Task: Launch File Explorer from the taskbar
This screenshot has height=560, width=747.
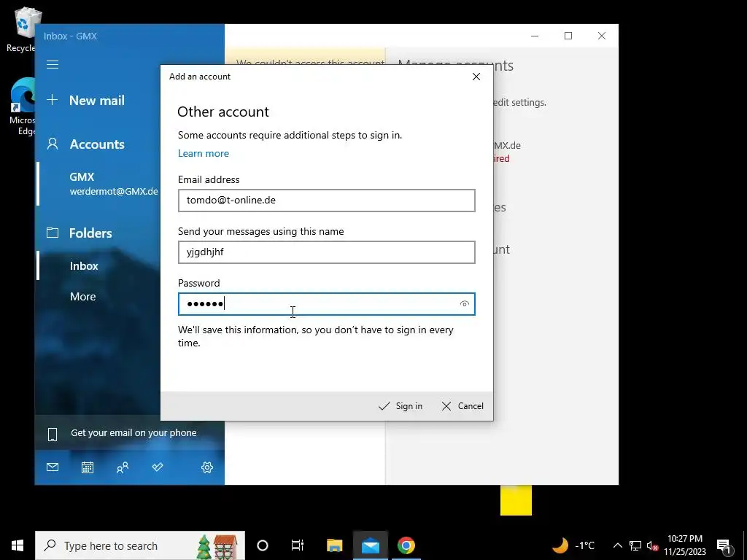Action: [334, 545]
